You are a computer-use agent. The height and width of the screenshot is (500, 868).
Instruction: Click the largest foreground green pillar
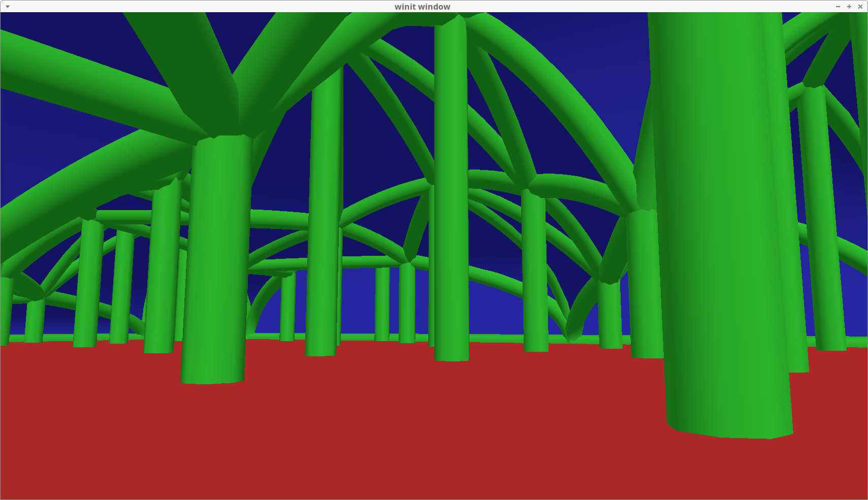[721, 228]
